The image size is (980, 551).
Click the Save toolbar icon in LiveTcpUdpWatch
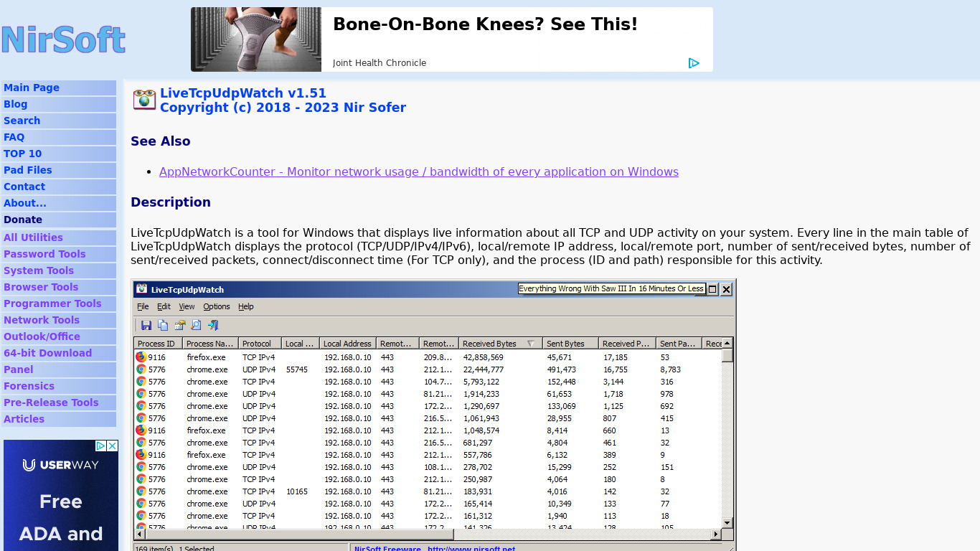(146, 325)
